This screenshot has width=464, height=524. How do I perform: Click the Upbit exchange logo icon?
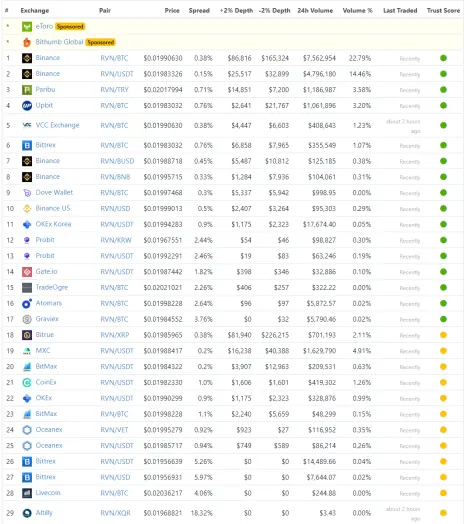tap(27, 106)
